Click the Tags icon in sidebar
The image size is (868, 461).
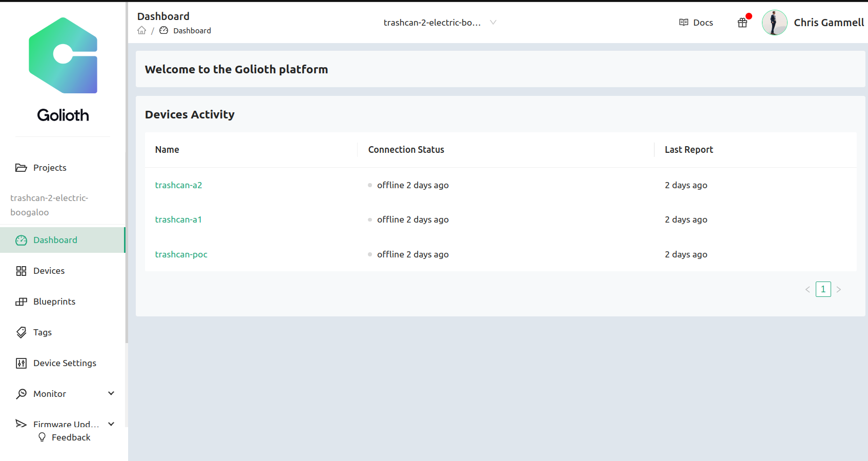tap(21, 332)
